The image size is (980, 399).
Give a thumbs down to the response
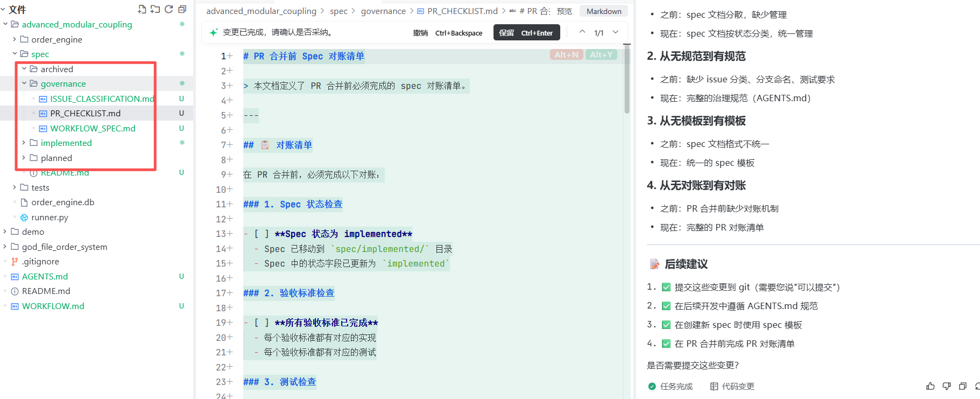(947, 386)
